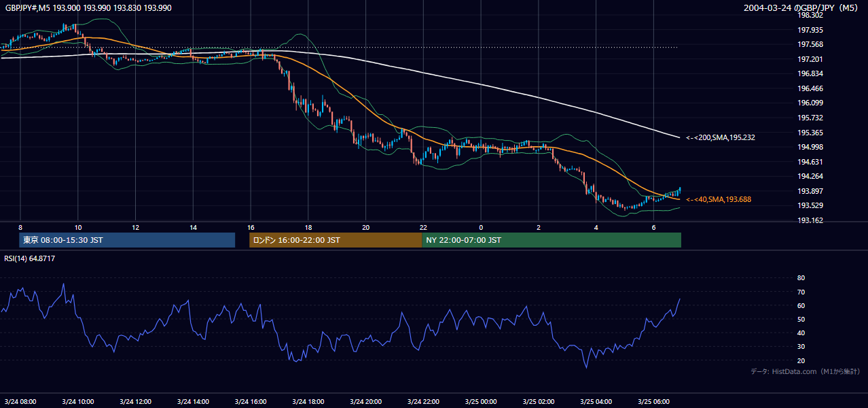Click the RSI 60 level label

point(801,305)
